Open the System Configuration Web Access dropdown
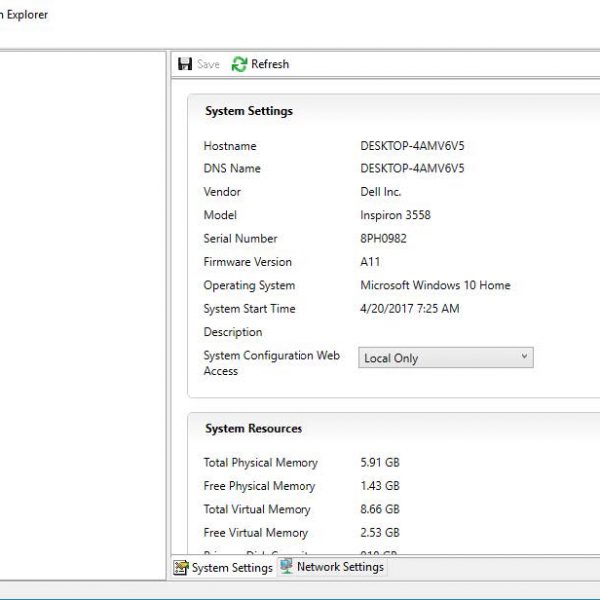This screenshot has width=600, height=600. tap(445, 358)
